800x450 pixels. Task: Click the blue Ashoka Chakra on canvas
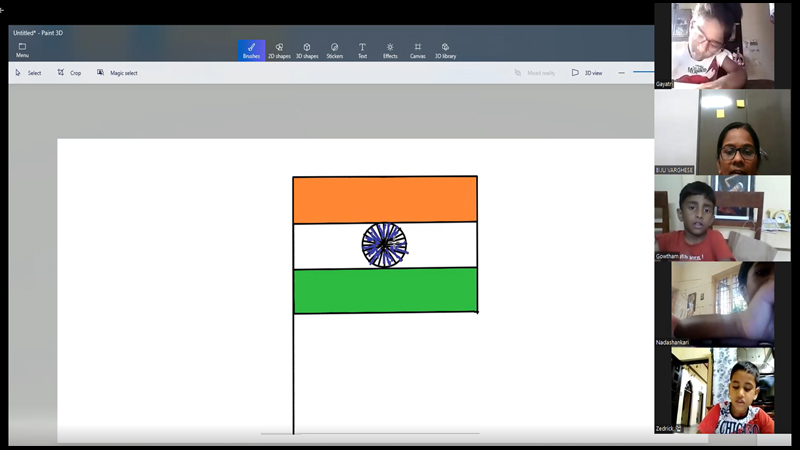(384, 245)
